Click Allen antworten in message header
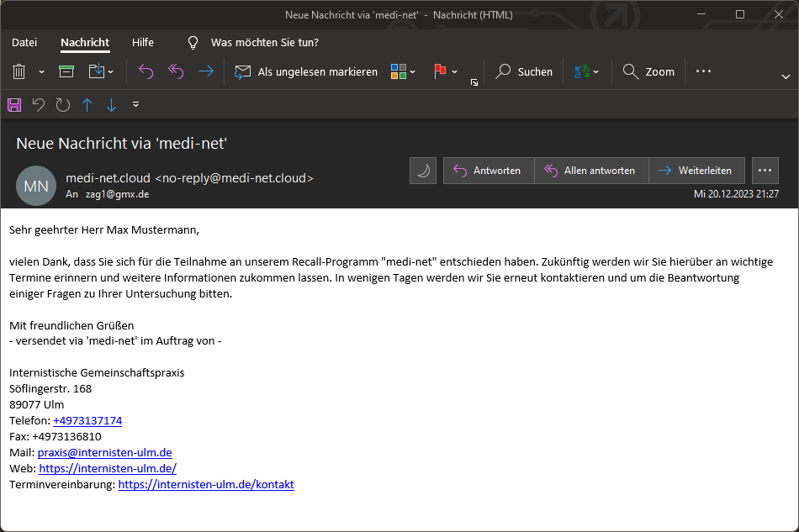This screenshot has height=532, width=799. pos(591,171)
